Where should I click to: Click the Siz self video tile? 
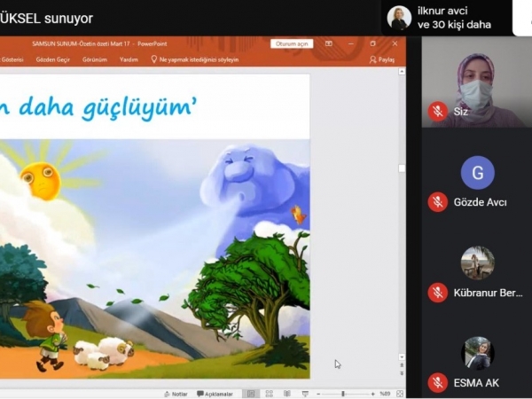(x=477, y=82)
